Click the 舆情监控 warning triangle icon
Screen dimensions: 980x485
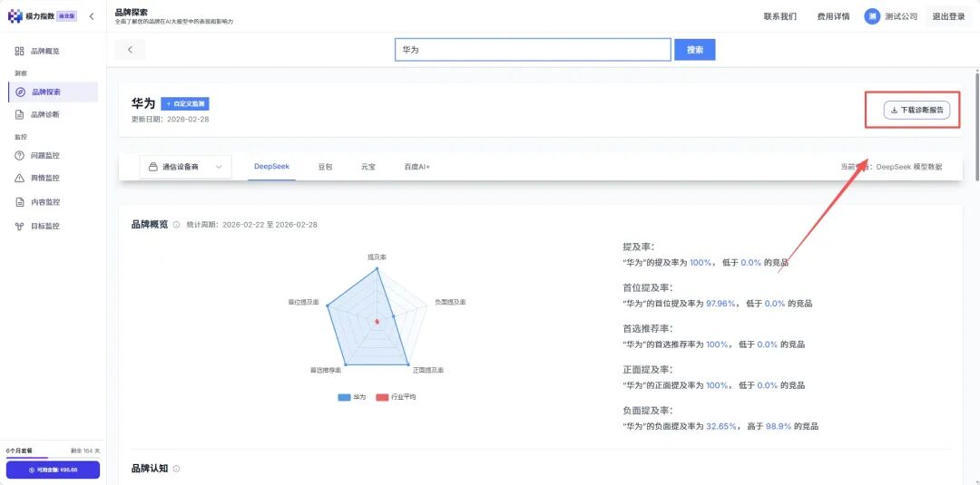tap(19, 179)
